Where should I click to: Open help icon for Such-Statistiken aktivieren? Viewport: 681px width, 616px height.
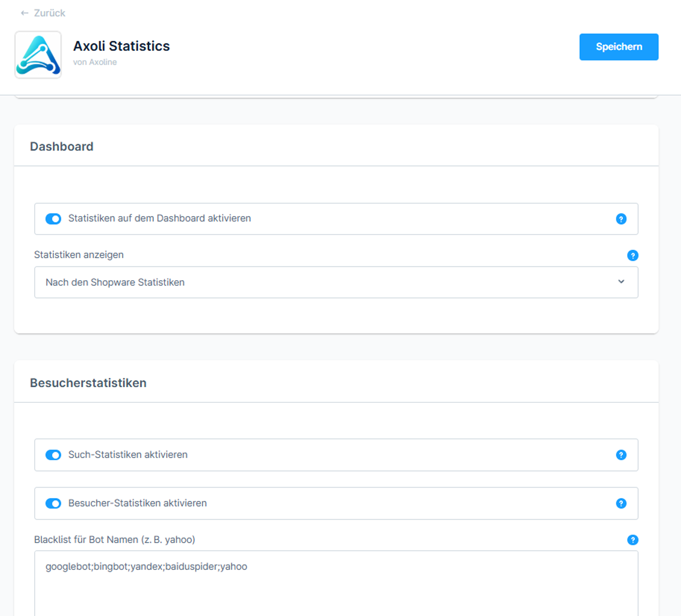click(x=621, y=455)
